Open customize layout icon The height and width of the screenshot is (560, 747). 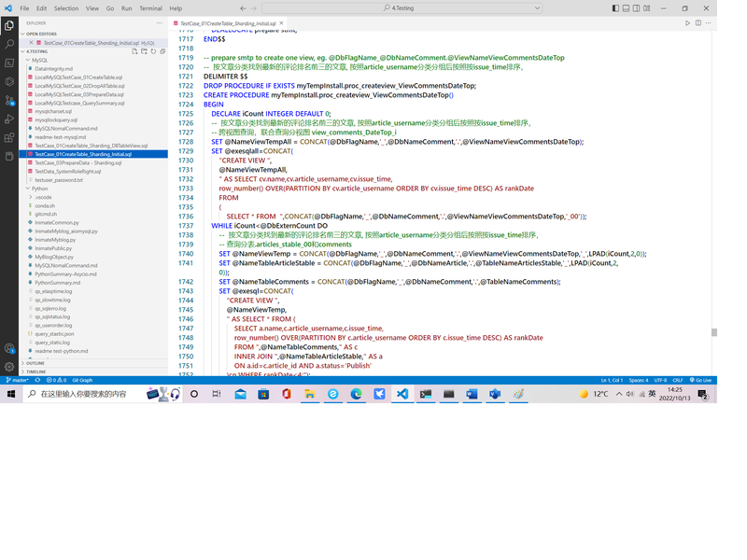(x=646, y=8)
